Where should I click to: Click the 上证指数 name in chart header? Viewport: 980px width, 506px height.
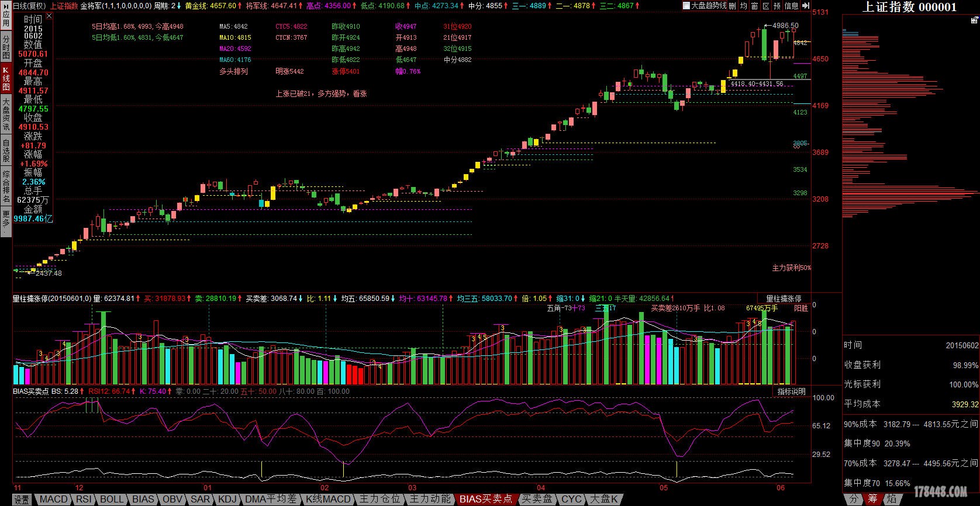click(64, 6)
